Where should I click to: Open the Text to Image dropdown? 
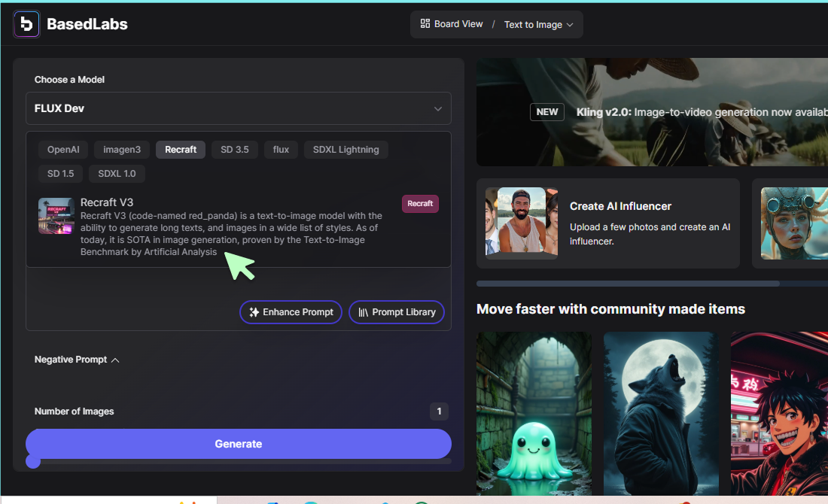point(539,25)
